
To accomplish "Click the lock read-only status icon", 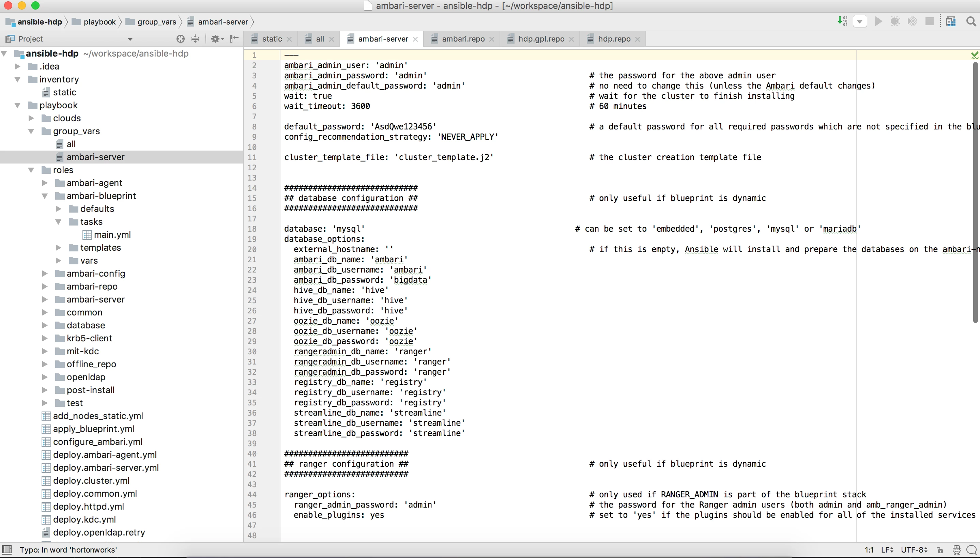I will (x=940, y=550).
